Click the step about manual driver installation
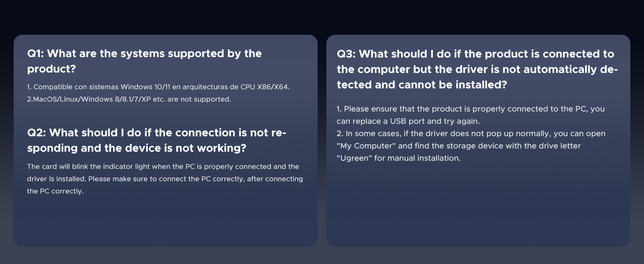The image size is (644, 264). (471, 146)
